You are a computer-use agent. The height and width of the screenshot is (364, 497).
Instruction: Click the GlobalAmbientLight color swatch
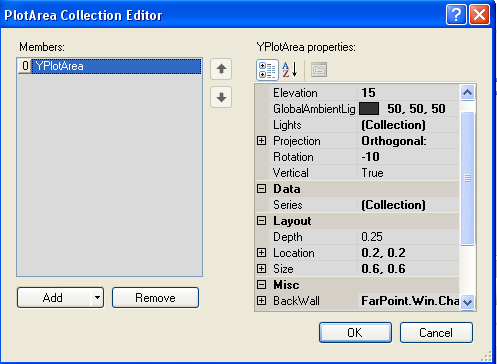pyautogui.click(x=369, y=109)
